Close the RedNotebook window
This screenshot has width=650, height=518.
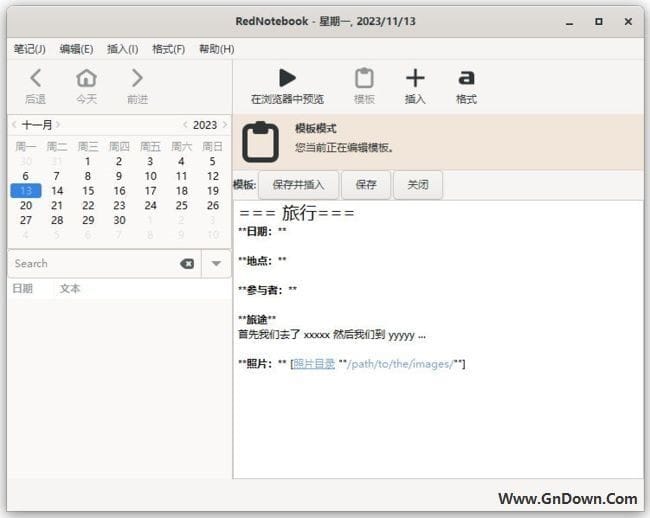628,22
